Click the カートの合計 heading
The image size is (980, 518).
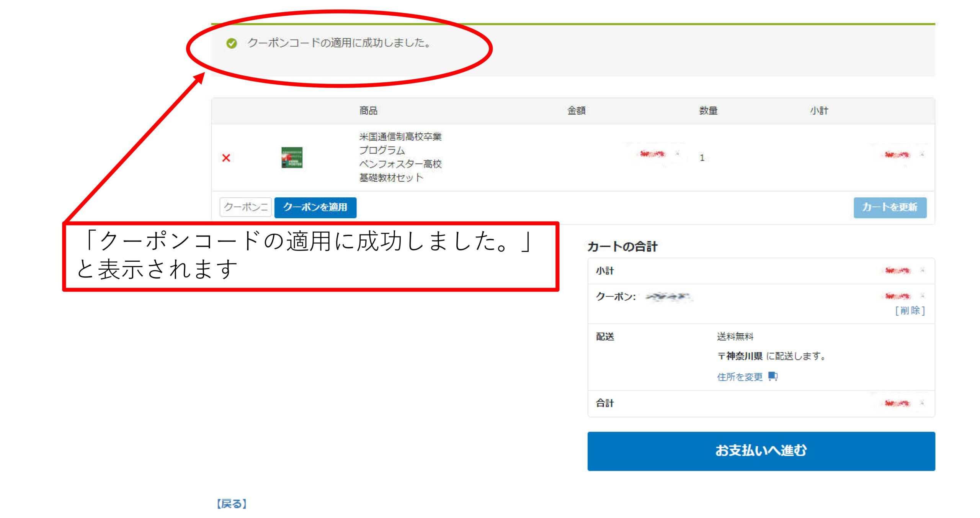pos(622,246)
